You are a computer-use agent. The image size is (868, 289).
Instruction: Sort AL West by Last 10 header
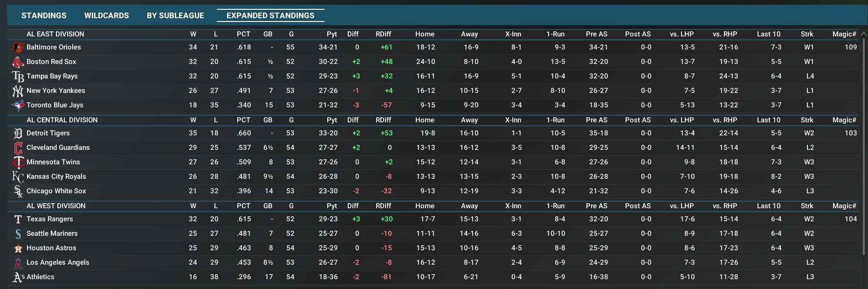[768, 206]
